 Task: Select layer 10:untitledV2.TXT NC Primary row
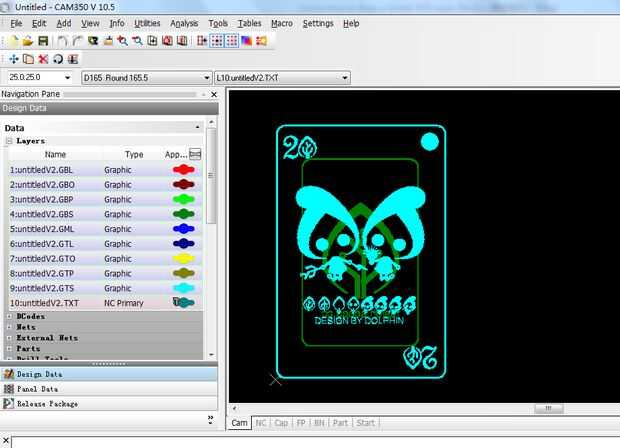[105, 303]
